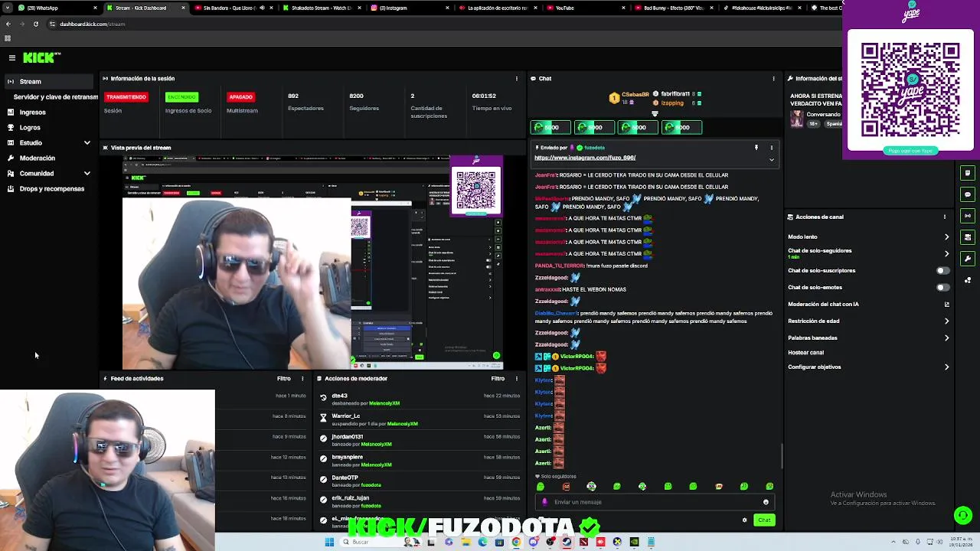Click the wrench tool in right rail

point(968,259)
